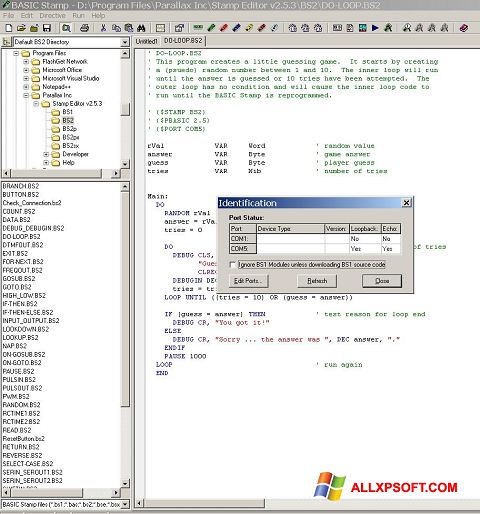The width and height of the screenshot is (480, 514).
Task: Click Close button in Identification dialog
Action: (x=382, y=281)
